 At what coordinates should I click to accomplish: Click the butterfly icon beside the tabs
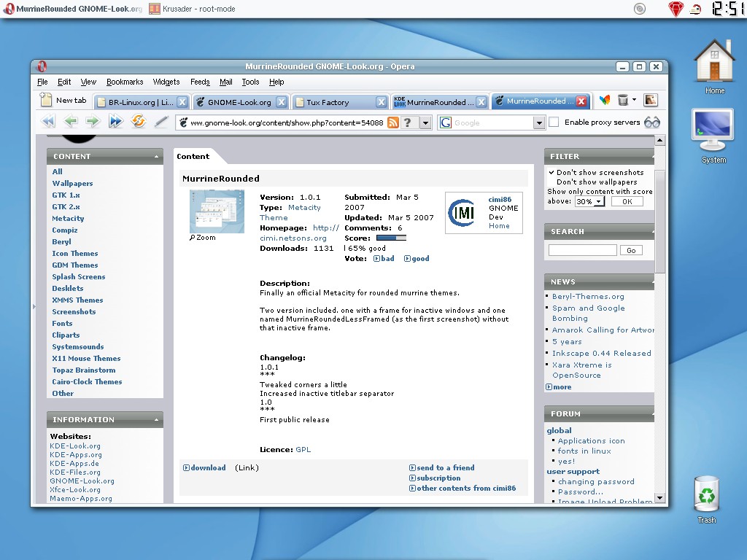(x=605, y=100)
